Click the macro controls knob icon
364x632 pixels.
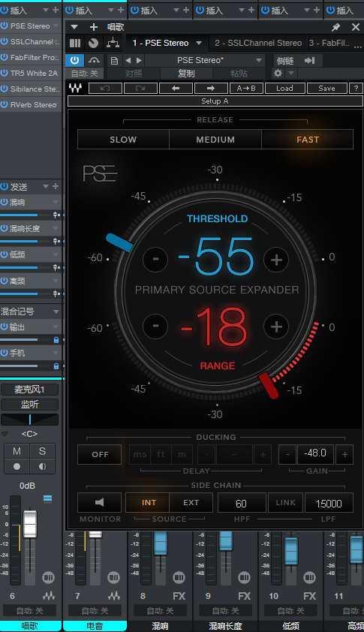[93, 43]
